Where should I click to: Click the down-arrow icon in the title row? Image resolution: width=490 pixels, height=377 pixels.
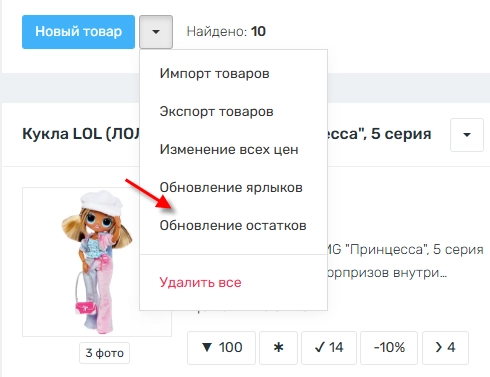(467, 135)
